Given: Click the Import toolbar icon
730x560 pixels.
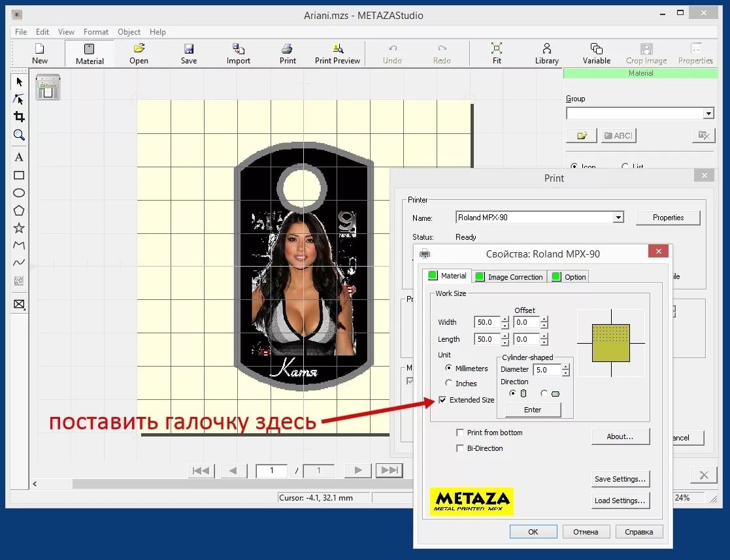Looking at the screenshot, I should click(238, 54).
